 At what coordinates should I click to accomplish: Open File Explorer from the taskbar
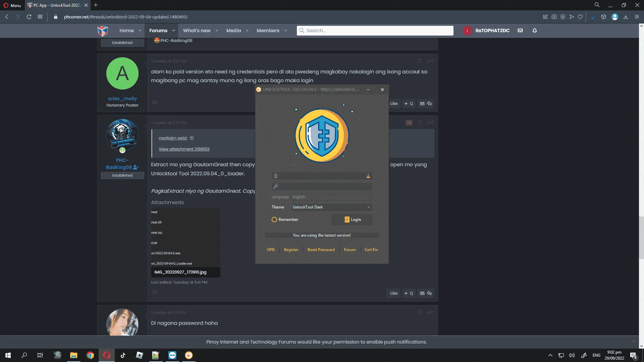73,355
